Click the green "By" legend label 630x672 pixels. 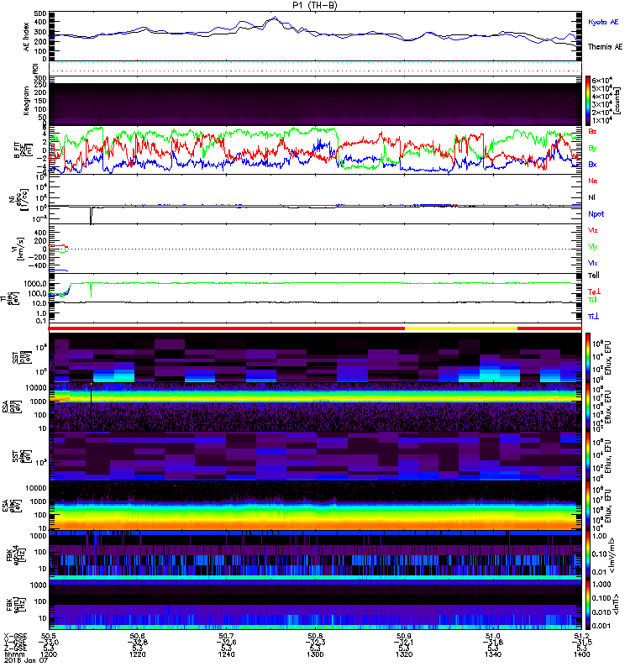592,149
